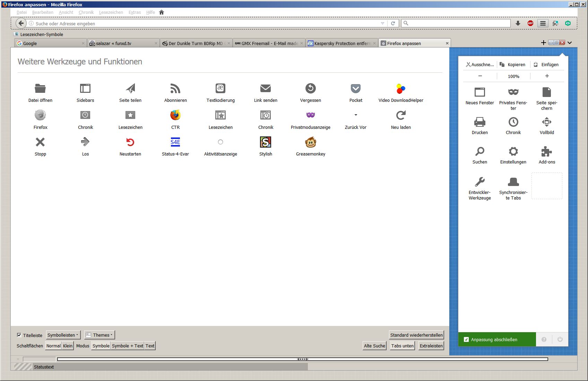Switch to the Google tab
This screenshot has width=588, height=381.
pos(51,43)
